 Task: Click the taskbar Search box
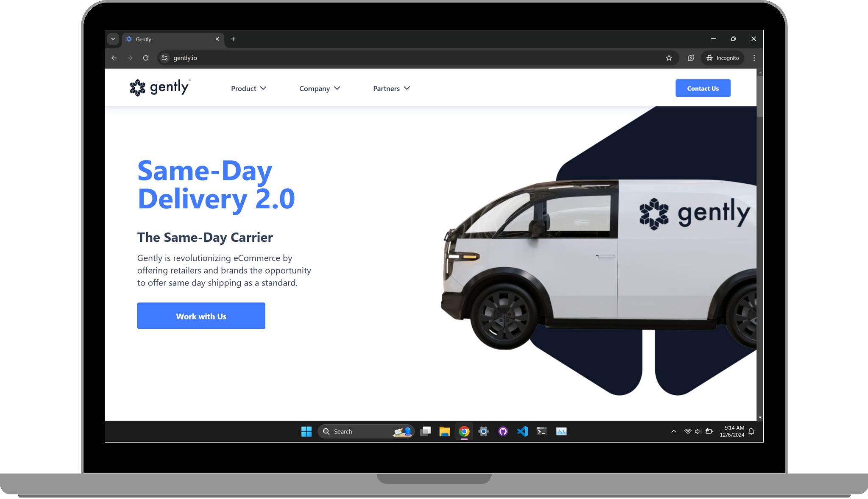(366, 432)
